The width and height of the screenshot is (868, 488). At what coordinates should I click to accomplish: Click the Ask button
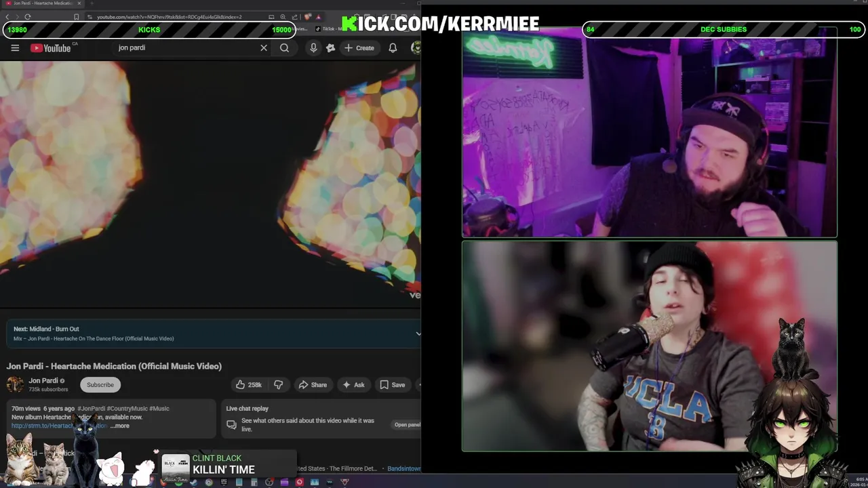(x=353, y=384)
